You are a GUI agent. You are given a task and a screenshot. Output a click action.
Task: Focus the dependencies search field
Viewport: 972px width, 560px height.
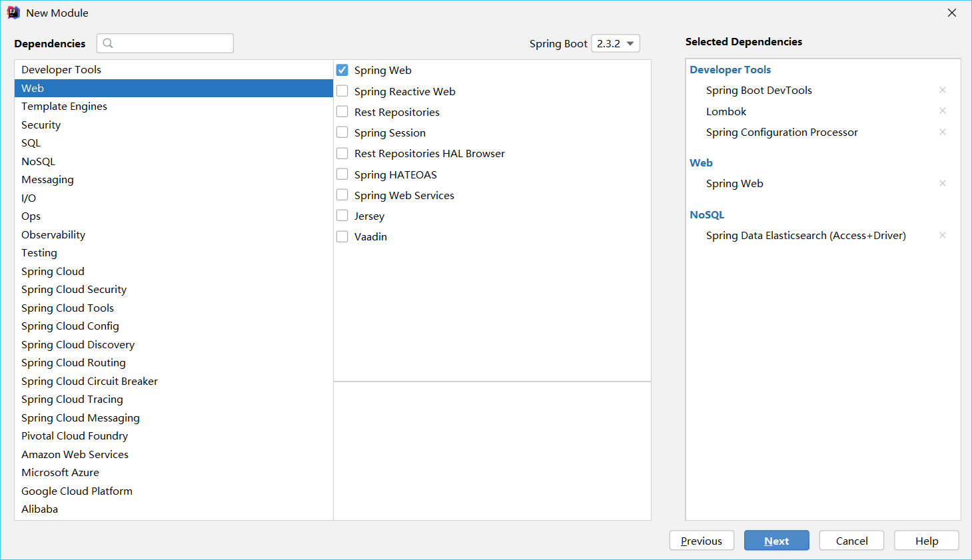coord(165,43)
